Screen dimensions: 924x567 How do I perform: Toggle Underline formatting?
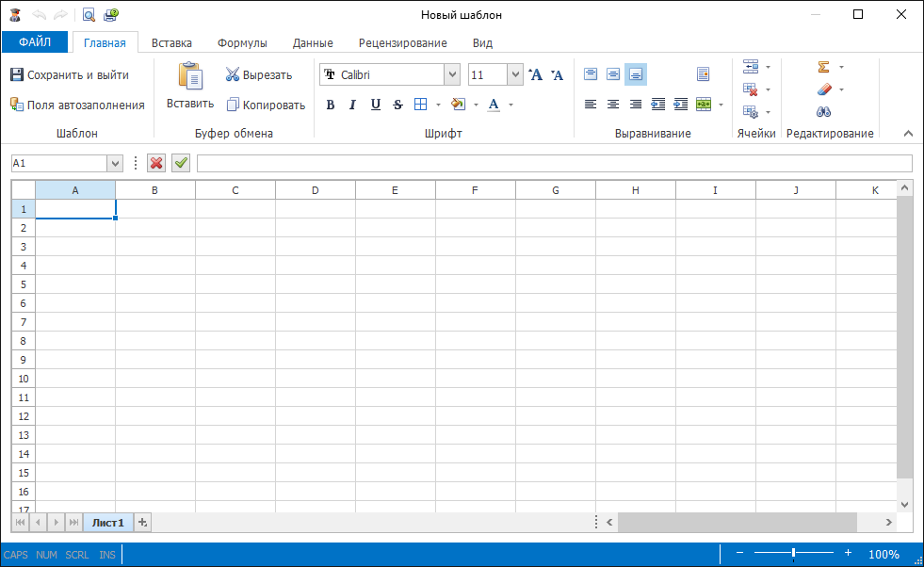pos(376,105)
